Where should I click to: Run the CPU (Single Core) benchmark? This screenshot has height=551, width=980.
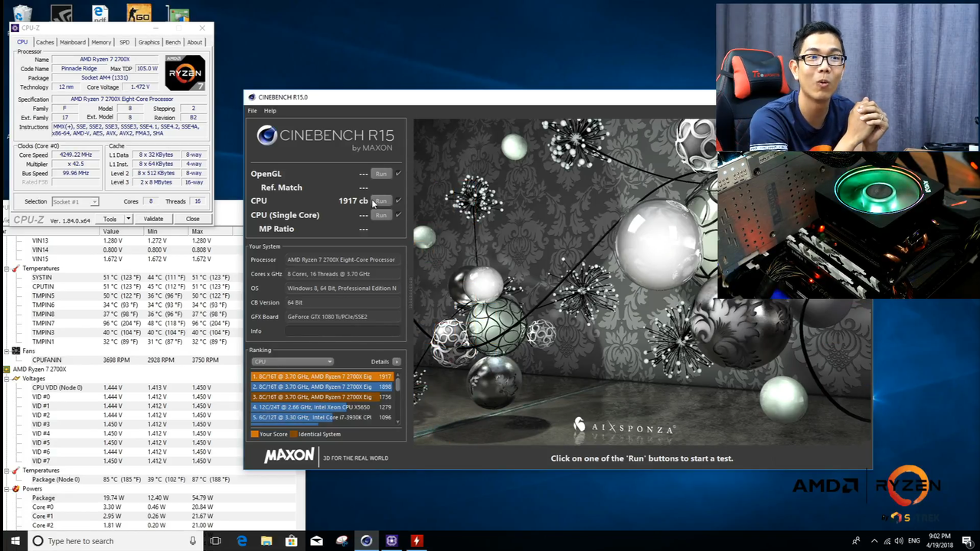[381, 215]
